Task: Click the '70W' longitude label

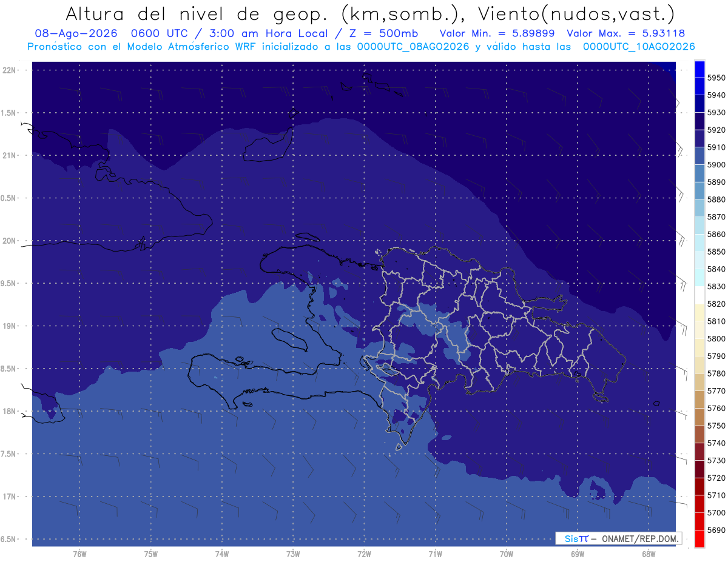Action: (x=506, y=554)
